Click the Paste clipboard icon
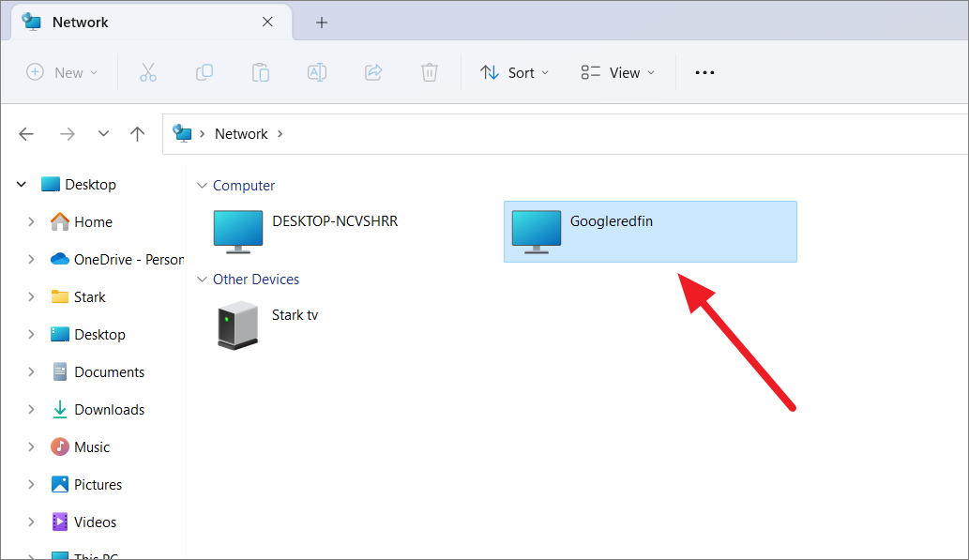The height and width of the screenshot is (560, 969). pyautogui.click(x=260, y=72)
